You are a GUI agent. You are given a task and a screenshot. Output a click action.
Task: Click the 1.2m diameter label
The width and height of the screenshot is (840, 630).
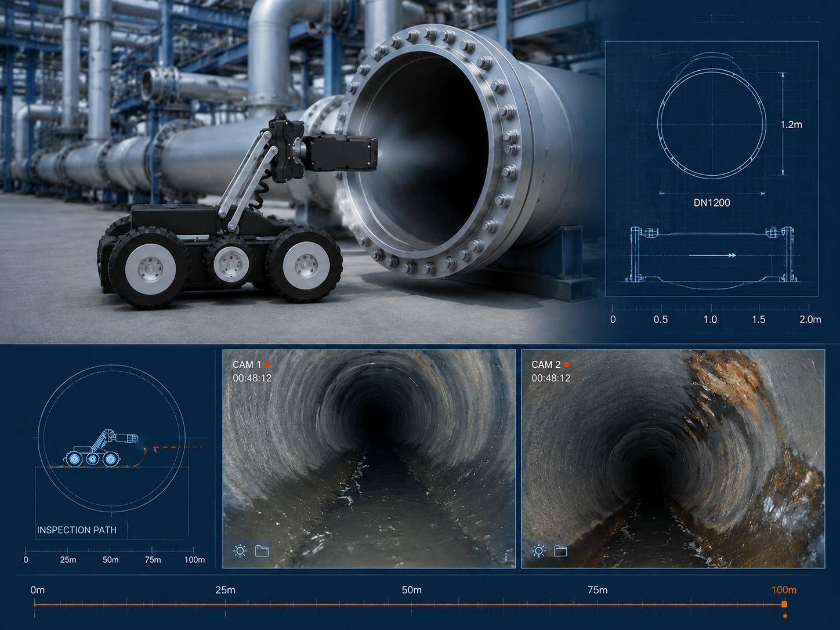(791, 125)
